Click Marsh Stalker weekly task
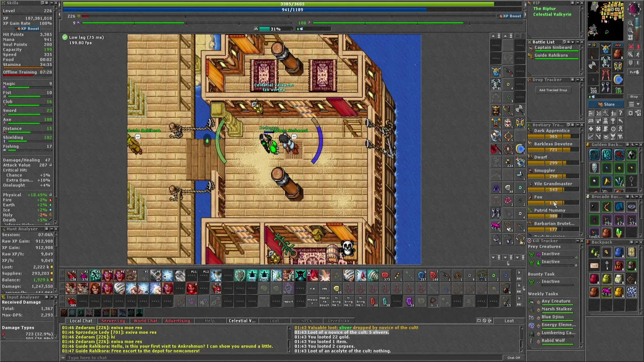 click(555, 309)
